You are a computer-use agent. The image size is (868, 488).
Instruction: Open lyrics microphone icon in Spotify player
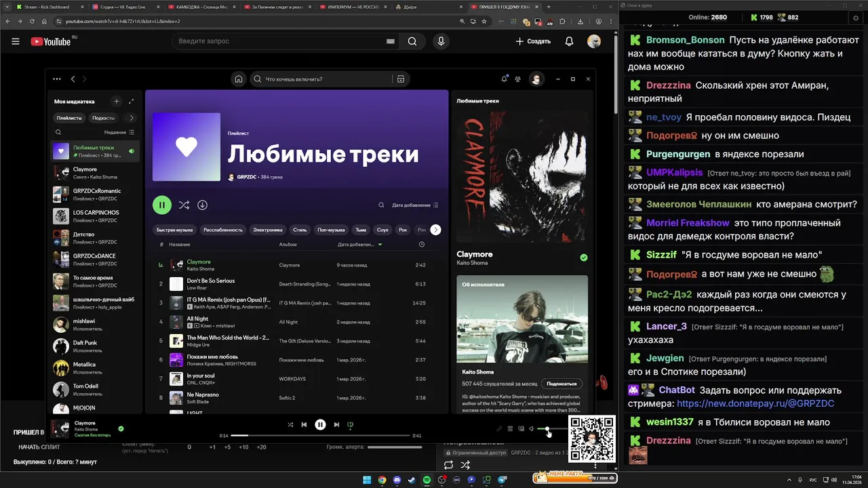[499, 428]
